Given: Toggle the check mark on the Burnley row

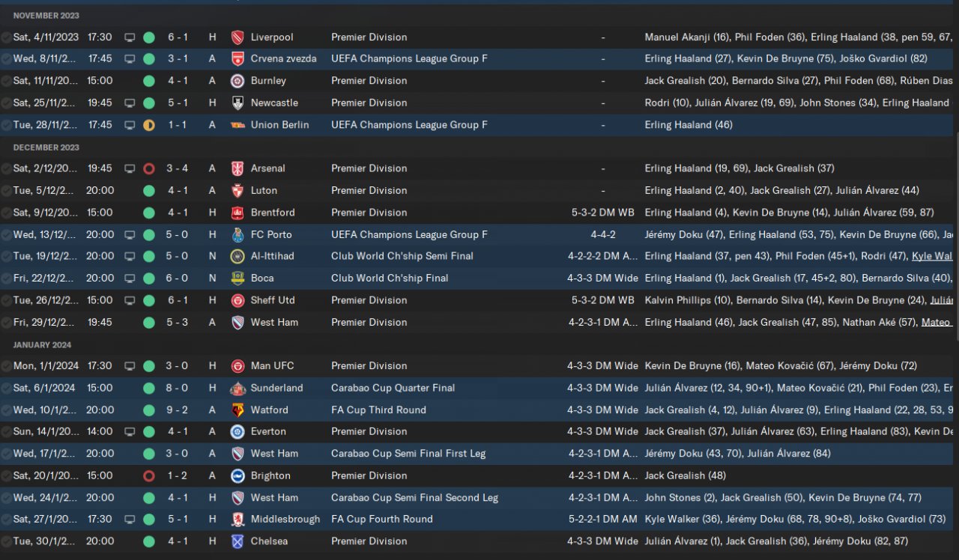Looking at the screenshot, I should pyautogui.click(x=6, y=81).
